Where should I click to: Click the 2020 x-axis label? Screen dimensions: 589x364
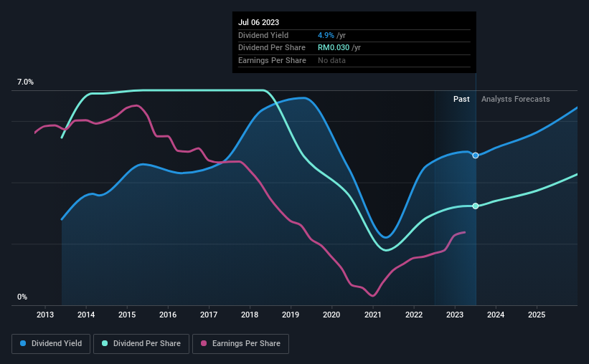point(331,315)
